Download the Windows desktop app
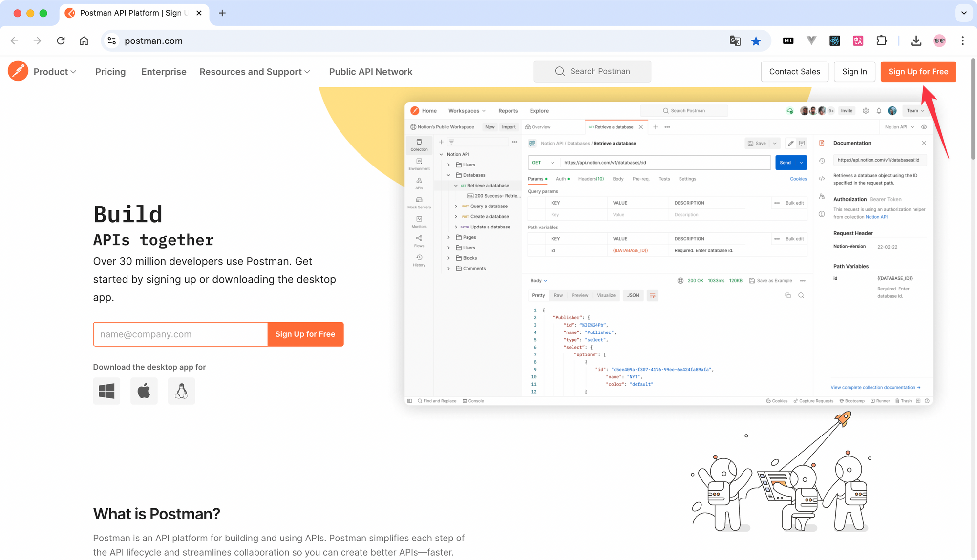Image resolution: width=977 pixels, height=560 pixels. [106, 391]
